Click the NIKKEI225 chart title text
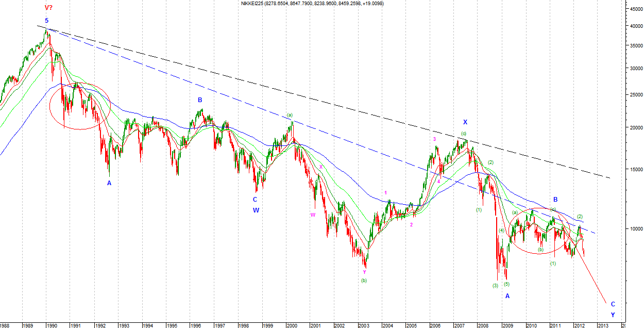 (312, 4)
